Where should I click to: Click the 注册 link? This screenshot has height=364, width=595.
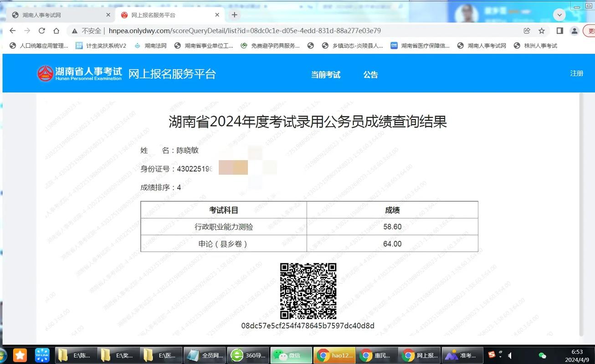(575, 73)
